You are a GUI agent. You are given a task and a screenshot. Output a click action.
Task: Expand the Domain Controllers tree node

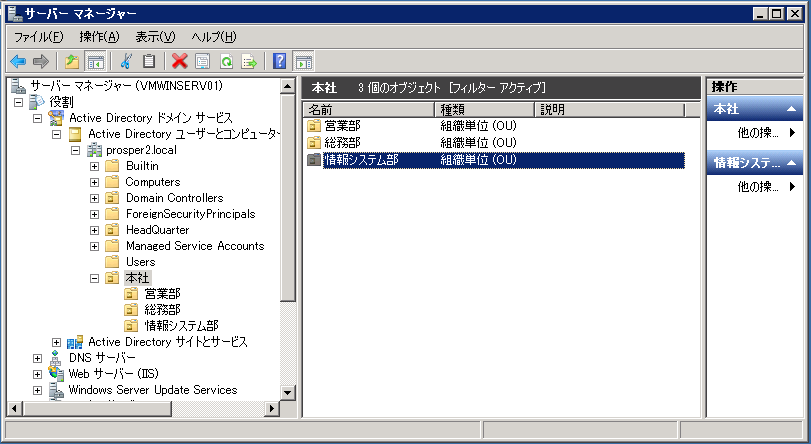point(95,198)
